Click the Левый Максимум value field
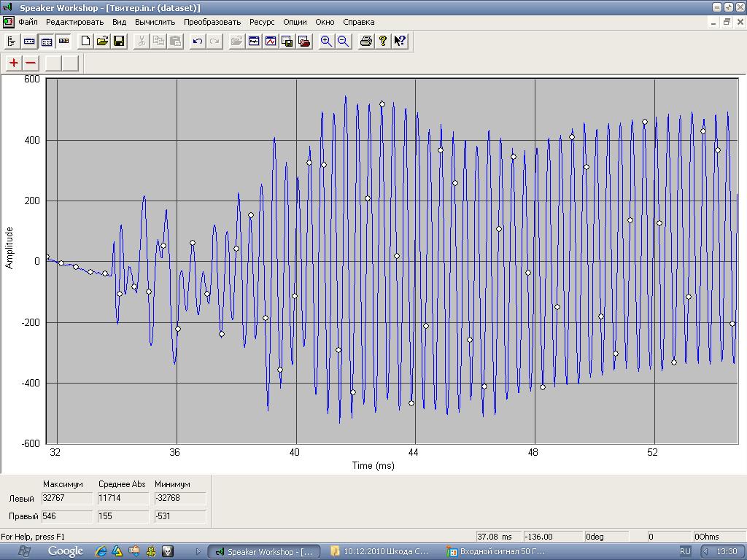Screen dimensions: 747x560 tap(66, 499)
